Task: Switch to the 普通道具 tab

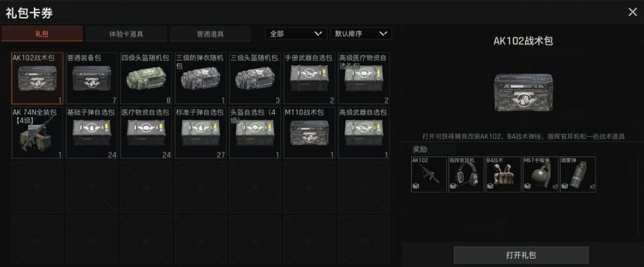Action: 210,34
